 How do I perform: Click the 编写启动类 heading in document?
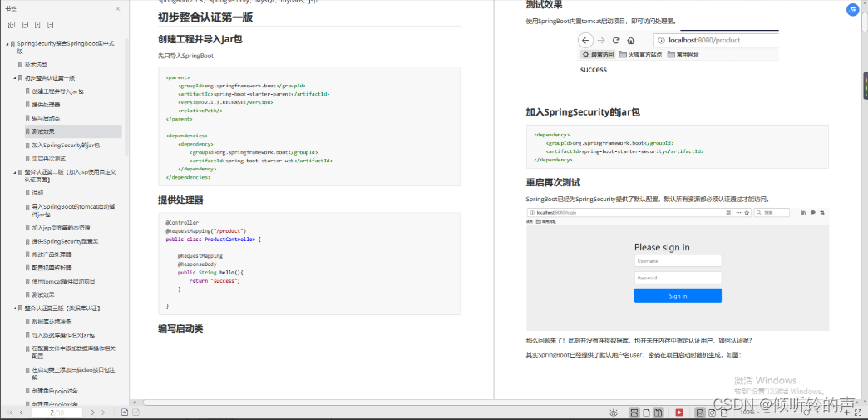click(180, 329)
